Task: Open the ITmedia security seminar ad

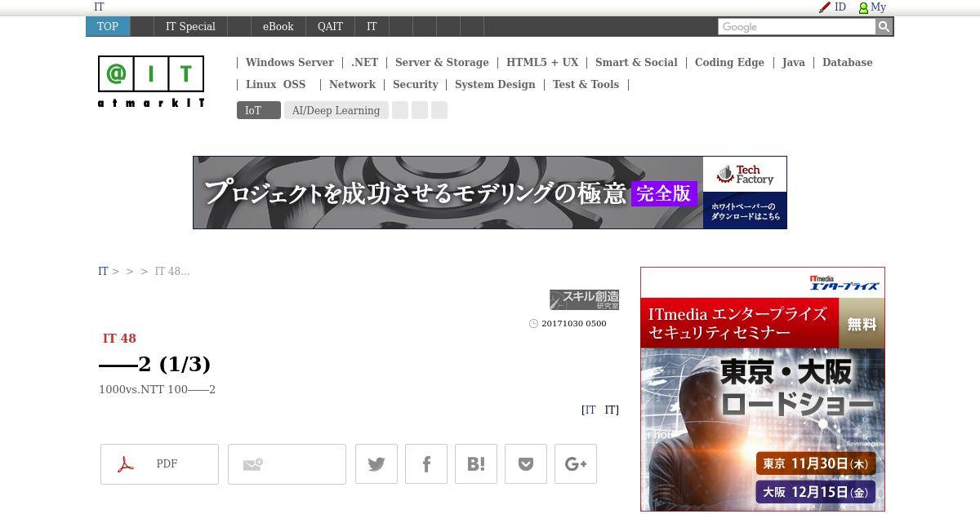Action: 763,389
